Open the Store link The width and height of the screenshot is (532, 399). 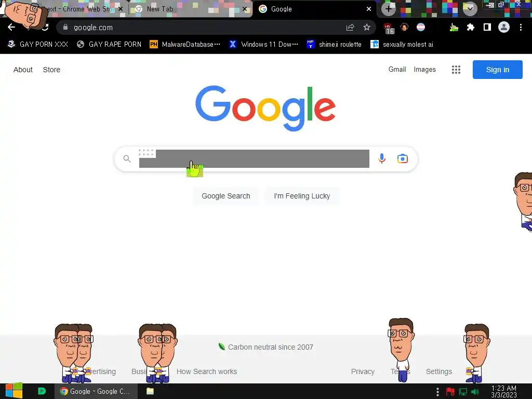pos(51,70)
